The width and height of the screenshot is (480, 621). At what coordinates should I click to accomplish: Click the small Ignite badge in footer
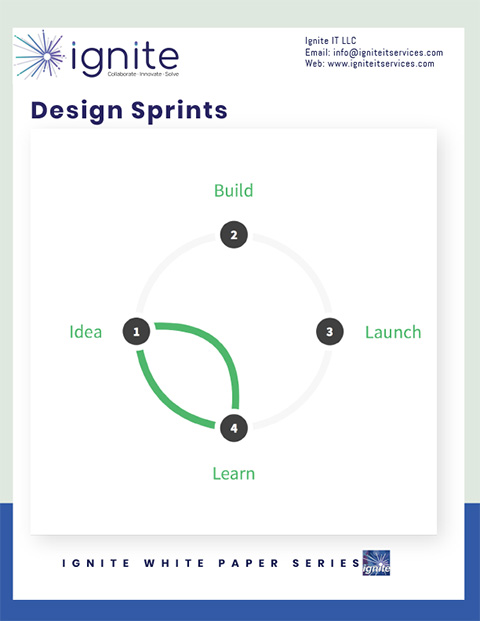[x=376, y=562]
